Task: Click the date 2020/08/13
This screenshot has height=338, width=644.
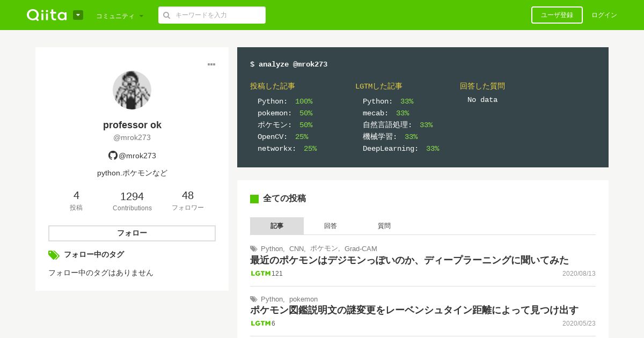Action: click(x=579, y=274)
